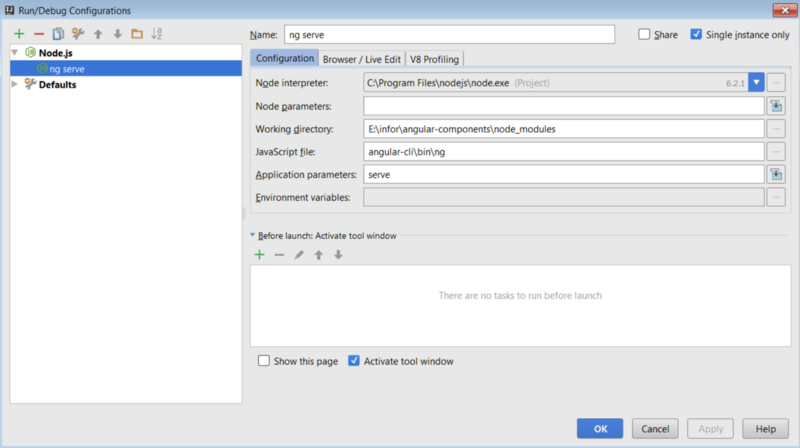Switch to Browser / Live Edit tab
Viewport: 800px width, 448px height.
tap(362, 59)
